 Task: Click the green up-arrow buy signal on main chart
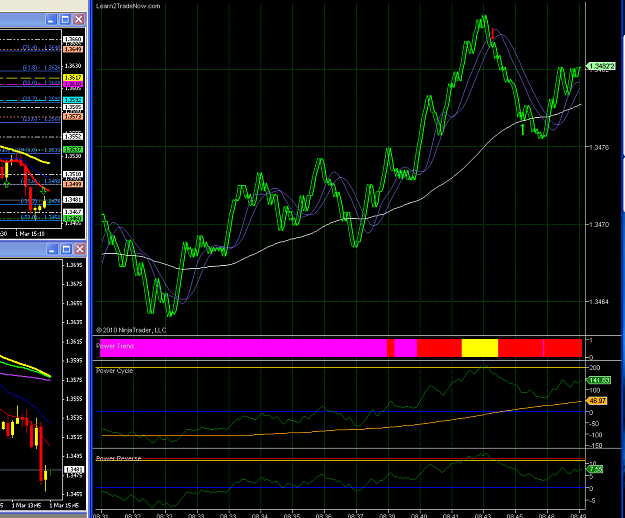523,129
